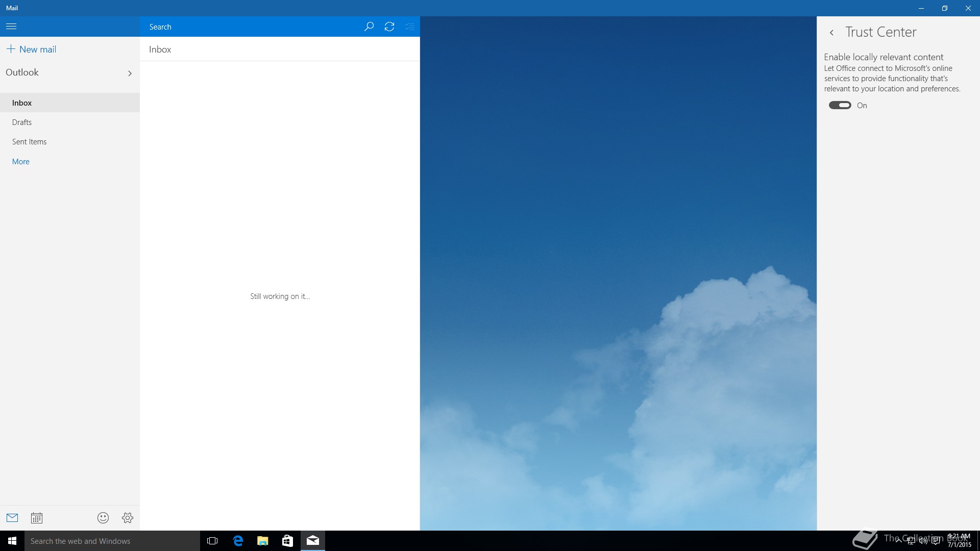
Task: Click into the mail Search field
Action: coord(250,27)
